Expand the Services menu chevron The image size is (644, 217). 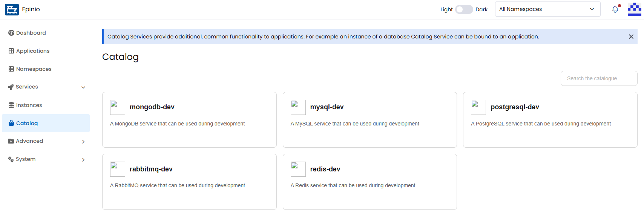click(83, 87)
